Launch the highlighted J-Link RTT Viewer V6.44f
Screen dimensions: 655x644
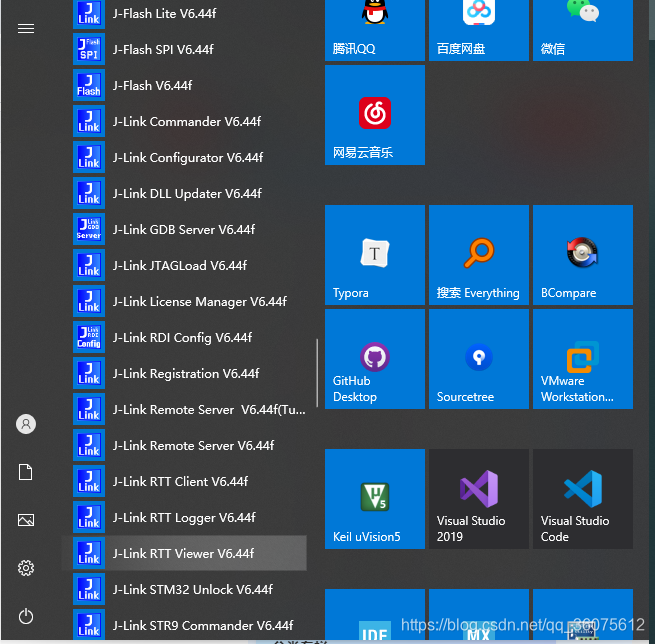(184, 553)
